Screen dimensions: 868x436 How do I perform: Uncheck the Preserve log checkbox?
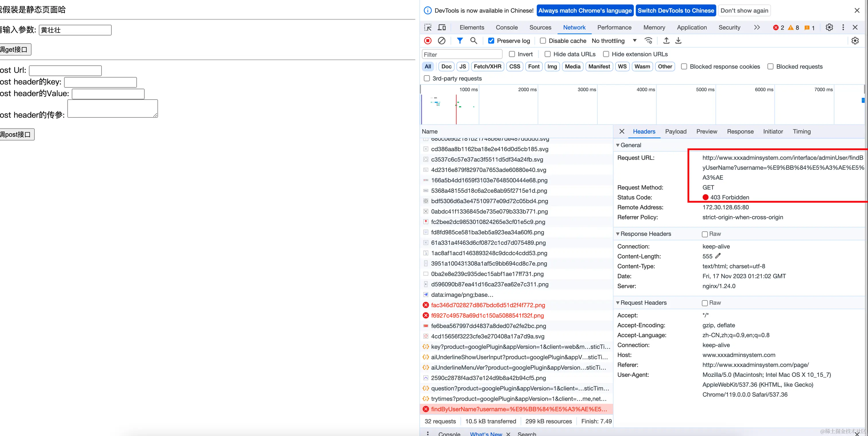tap(491, 40)
